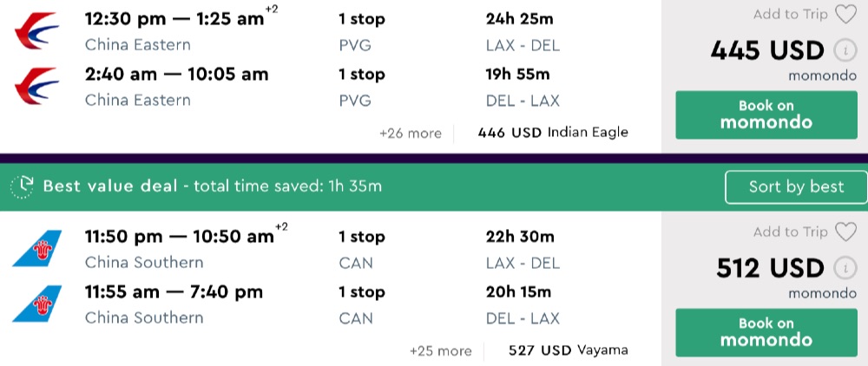Book the 512 USD flight on momondo

pyautogui.click(x=766, y=332)
